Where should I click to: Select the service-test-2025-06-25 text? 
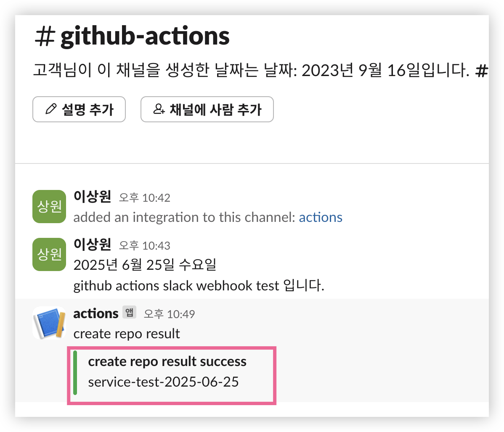(163, 382)
